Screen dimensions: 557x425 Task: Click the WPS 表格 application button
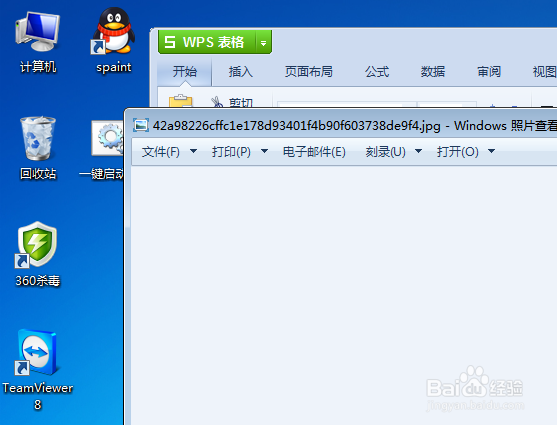point(207,42)
